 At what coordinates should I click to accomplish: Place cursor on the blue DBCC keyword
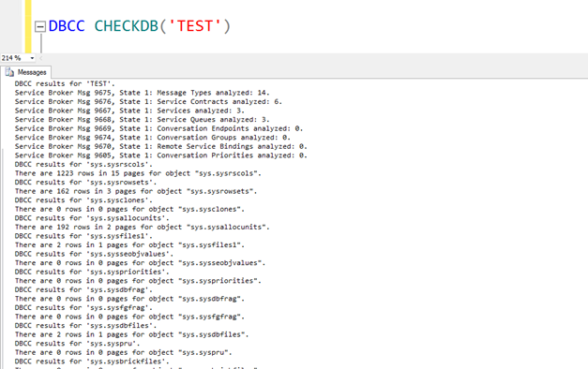point(67,26)
